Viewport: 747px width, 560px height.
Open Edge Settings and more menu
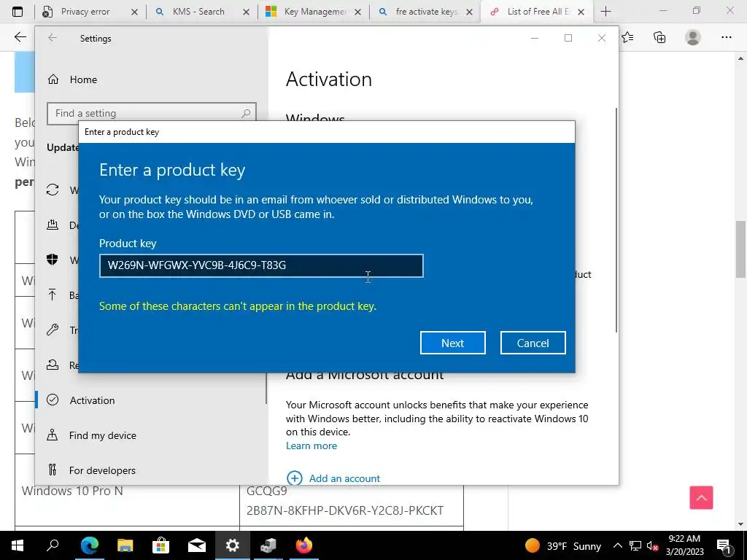click(726, 37)
